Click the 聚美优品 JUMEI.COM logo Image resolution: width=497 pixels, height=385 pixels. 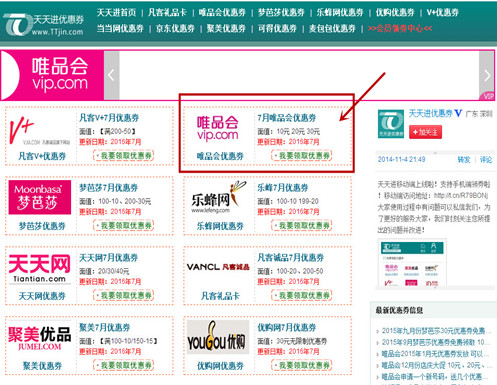pos(40,338)
